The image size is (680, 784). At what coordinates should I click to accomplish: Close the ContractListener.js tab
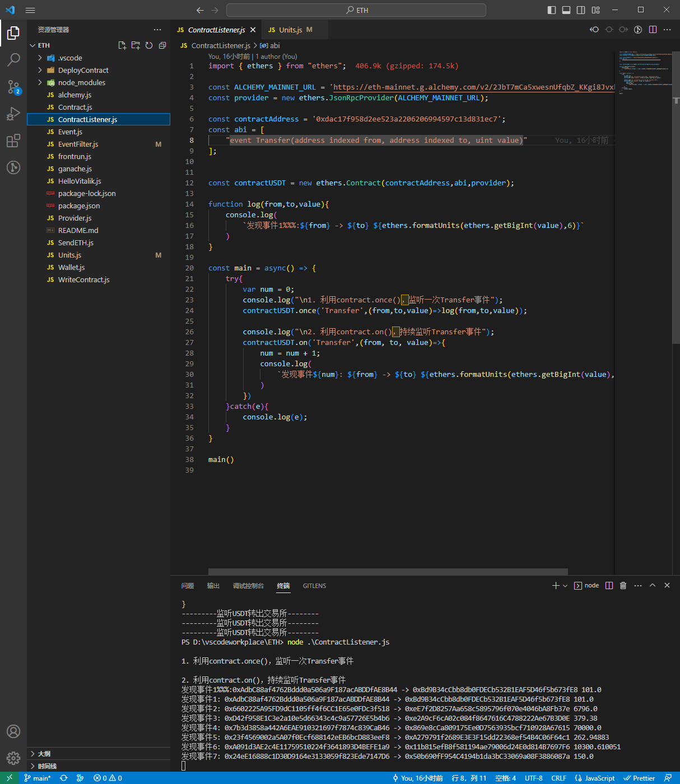coord(253,30)
